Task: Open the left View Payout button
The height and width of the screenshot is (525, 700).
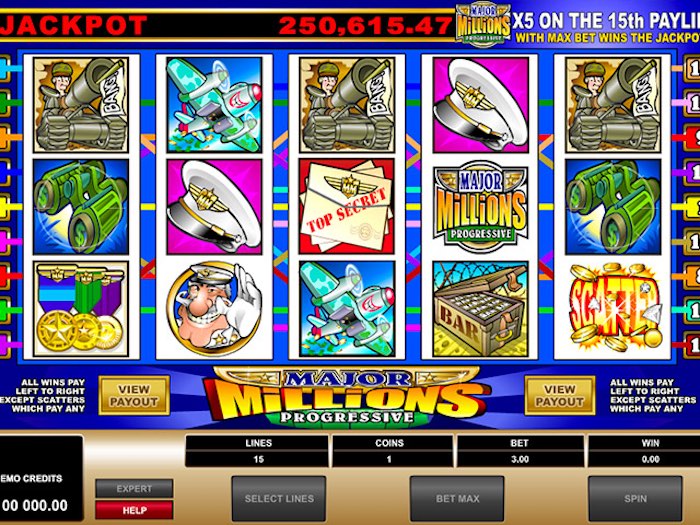Action: [134, 396]
